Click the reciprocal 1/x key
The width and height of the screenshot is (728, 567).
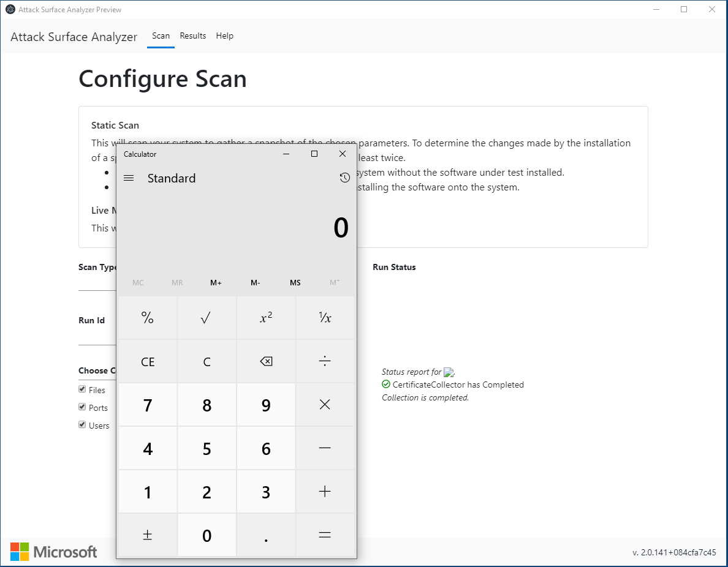point(325,318)
